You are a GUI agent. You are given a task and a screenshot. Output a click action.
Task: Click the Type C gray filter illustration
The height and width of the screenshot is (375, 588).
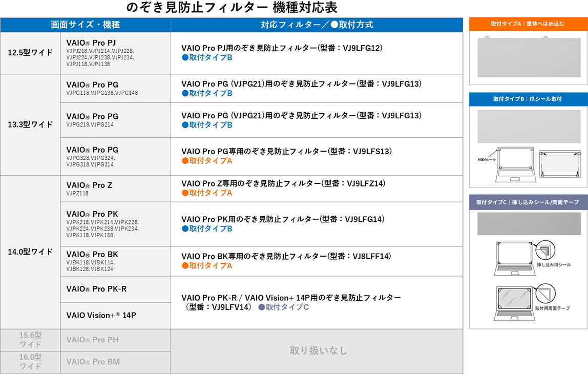(529, 224)
